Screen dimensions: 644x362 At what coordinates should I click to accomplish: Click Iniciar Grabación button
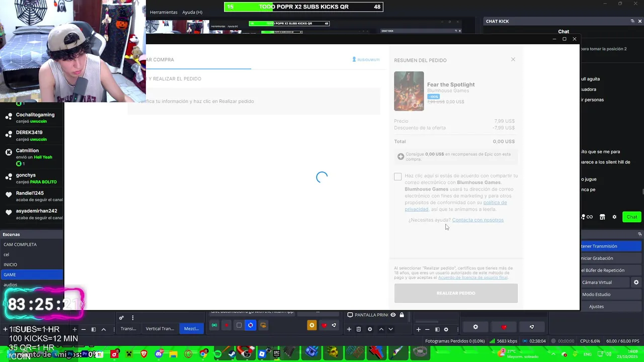611,258
